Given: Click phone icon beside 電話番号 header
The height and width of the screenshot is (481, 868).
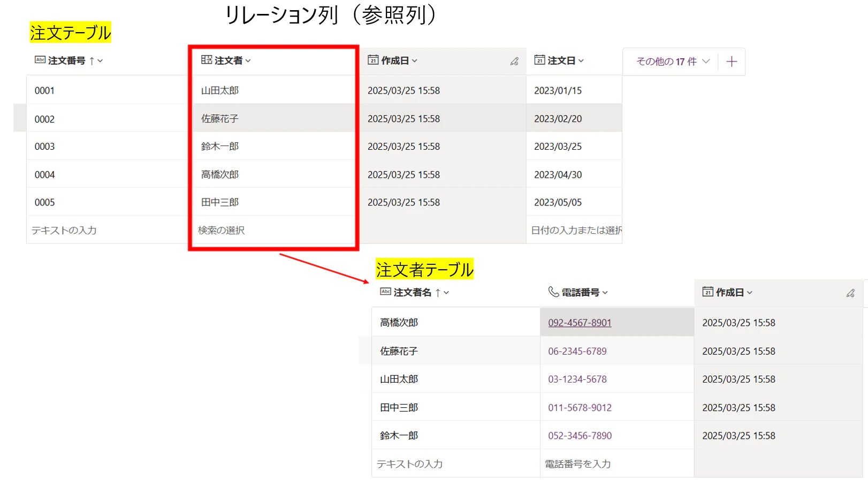Looking at the screenshot, I should (x=553, y=292).
